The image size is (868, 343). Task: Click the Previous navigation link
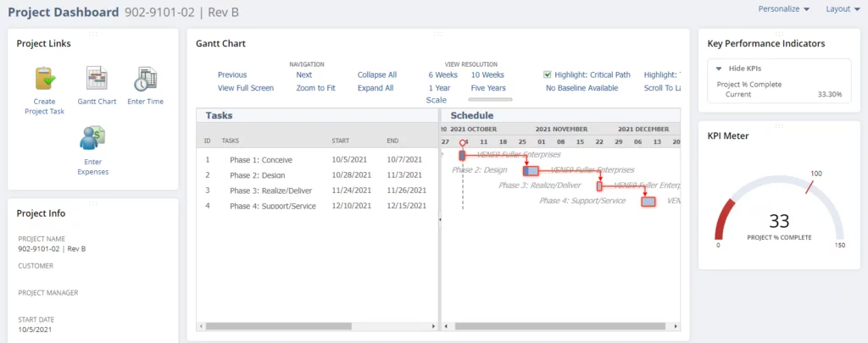pos(232,75)
